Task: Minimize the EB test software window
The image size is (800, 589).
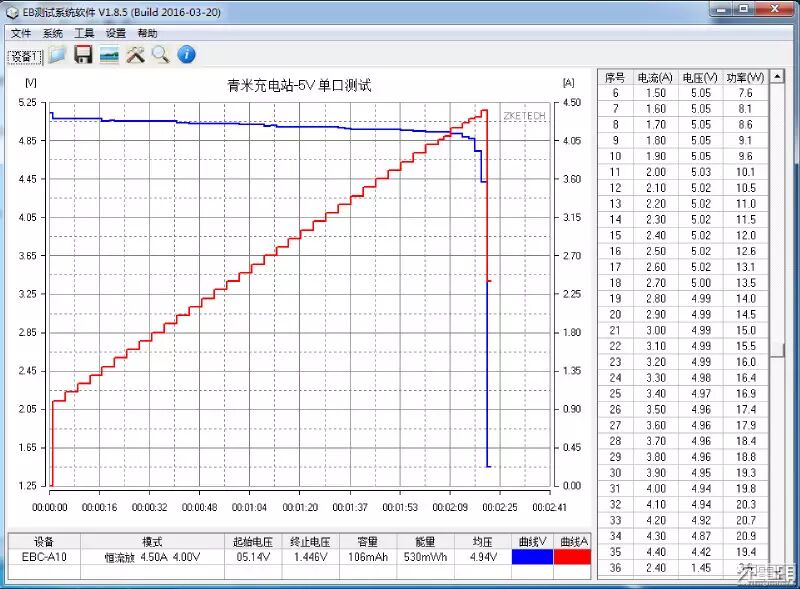Action: (721, 9)
